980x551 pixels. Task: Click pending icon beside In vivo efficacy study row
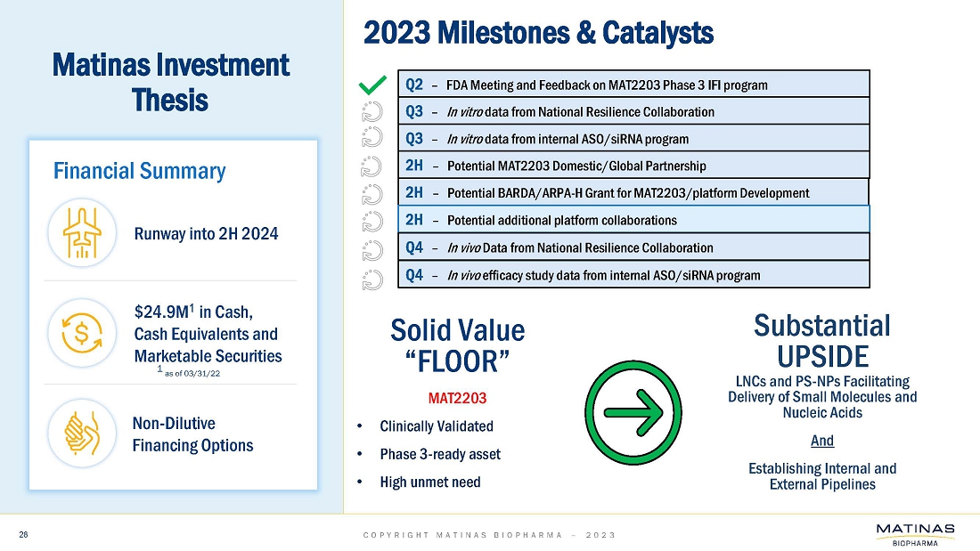[372, 277]
